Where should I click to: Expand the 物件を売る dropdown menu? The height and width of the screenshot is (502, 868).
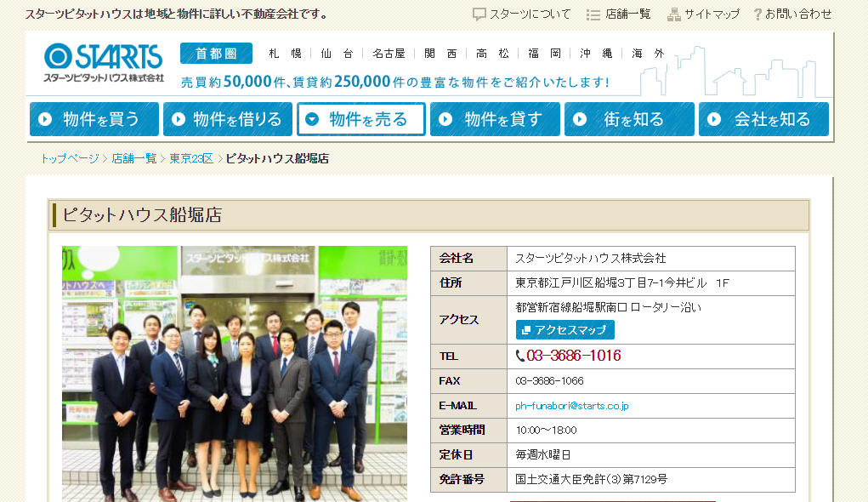(360, 119)
